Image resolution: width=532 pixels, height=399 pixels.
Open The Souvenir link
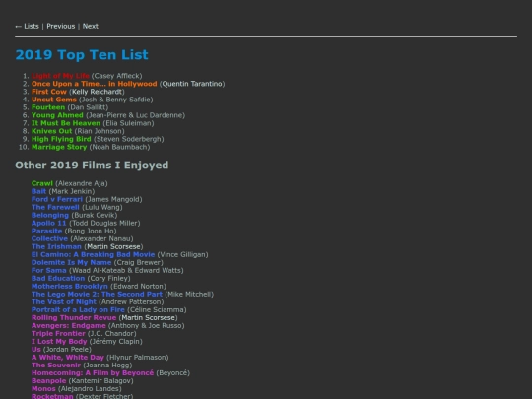(x=56, y=366)
